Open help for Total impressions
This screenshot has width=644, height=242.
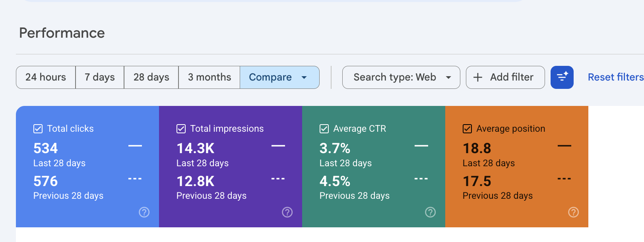287,212
